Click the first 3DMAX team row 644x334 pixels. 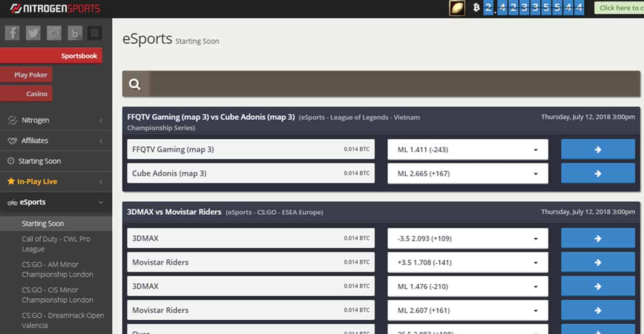[x=251, y=238]
